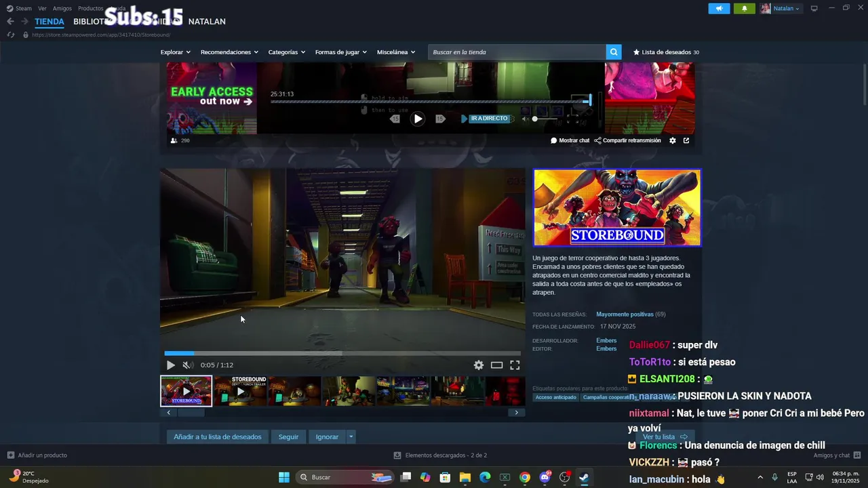Play the broadcast video

[x=418, y=119]
